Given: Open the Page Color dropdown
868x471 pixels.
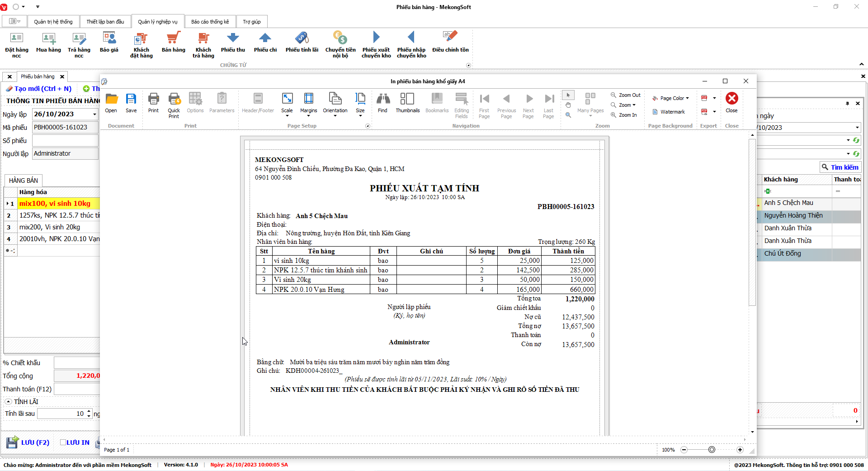Looking at the screenshot, I should (671, 98).
